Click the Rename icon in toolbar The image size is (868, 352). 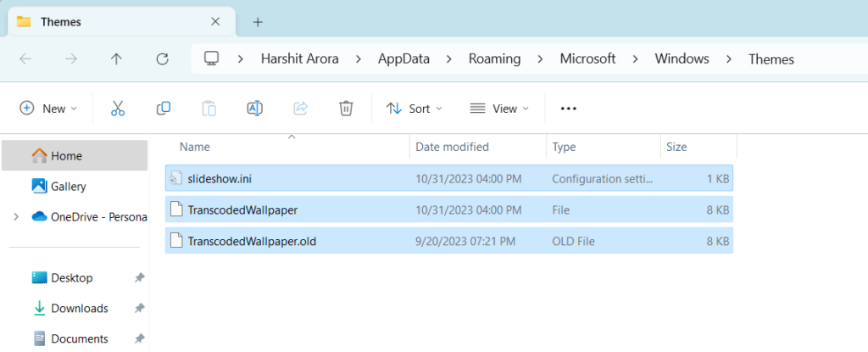coord(254,108)
